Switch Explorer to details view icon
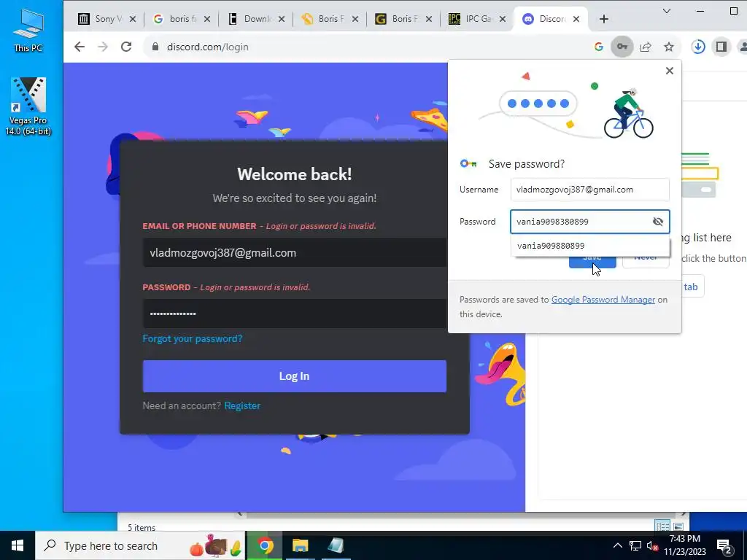This screenshot has width=747, height=560. [662, 526]
